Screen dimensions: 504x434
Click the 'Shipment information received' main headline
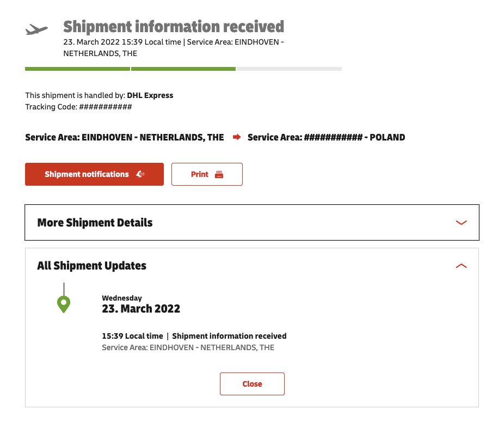[174, 26]
